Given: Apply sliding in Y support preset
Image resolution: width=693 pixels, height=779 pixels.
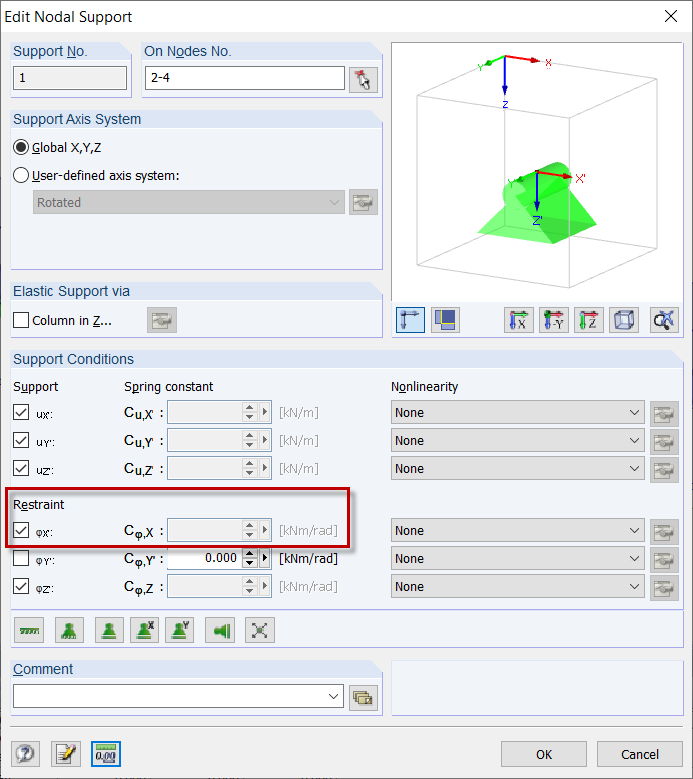Looking at the screenshot, I should pos(179,630).
